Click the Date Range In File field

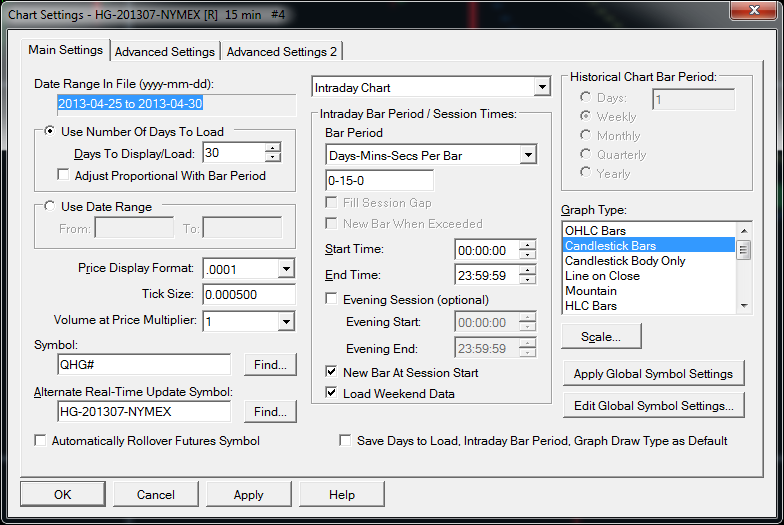(x=176, y=104)
